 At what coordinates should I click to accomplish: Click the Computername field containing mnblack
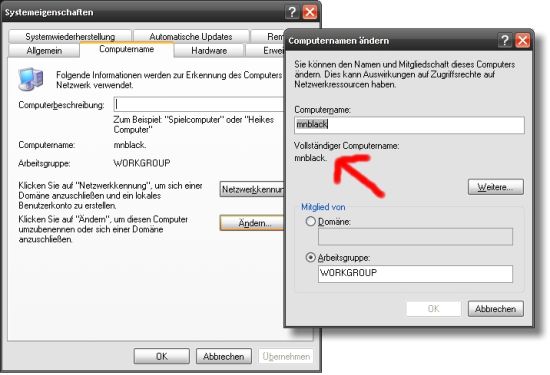click(409, 125)
